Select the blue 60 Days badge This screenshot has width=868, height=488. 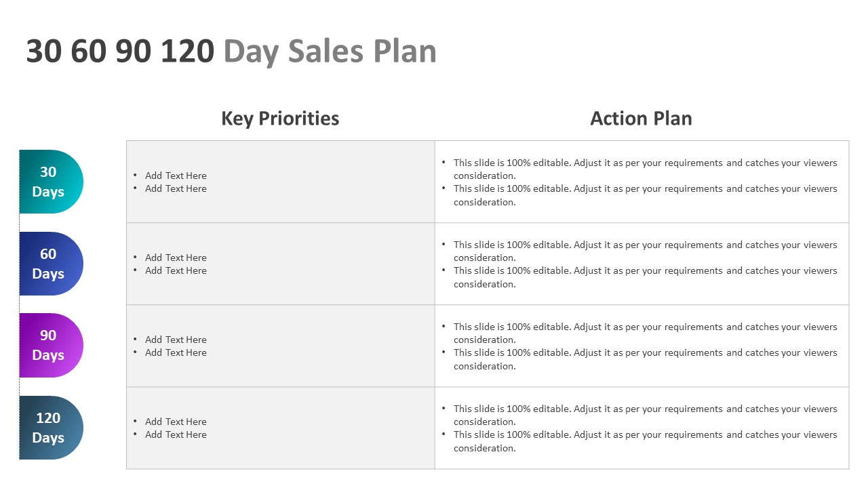tap(50, 264)
